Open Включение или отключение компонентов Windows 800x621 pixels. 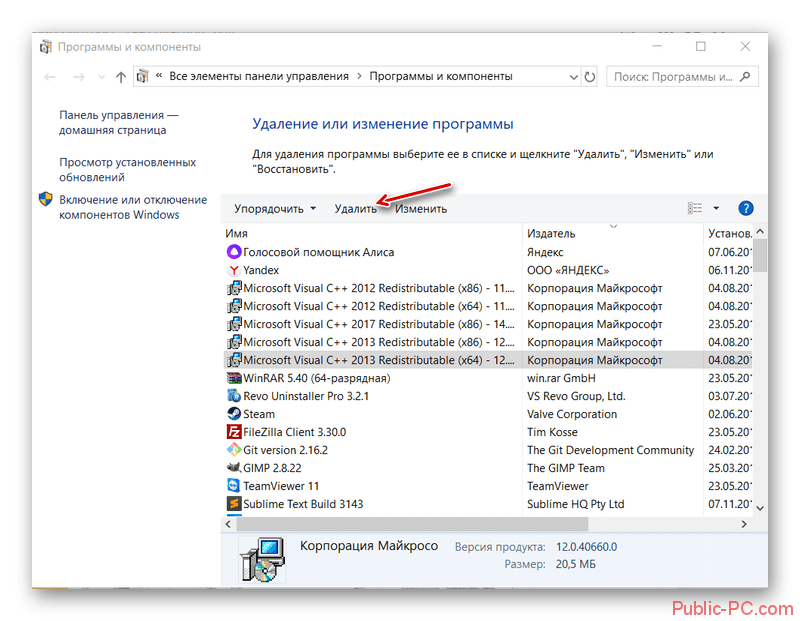133,207
